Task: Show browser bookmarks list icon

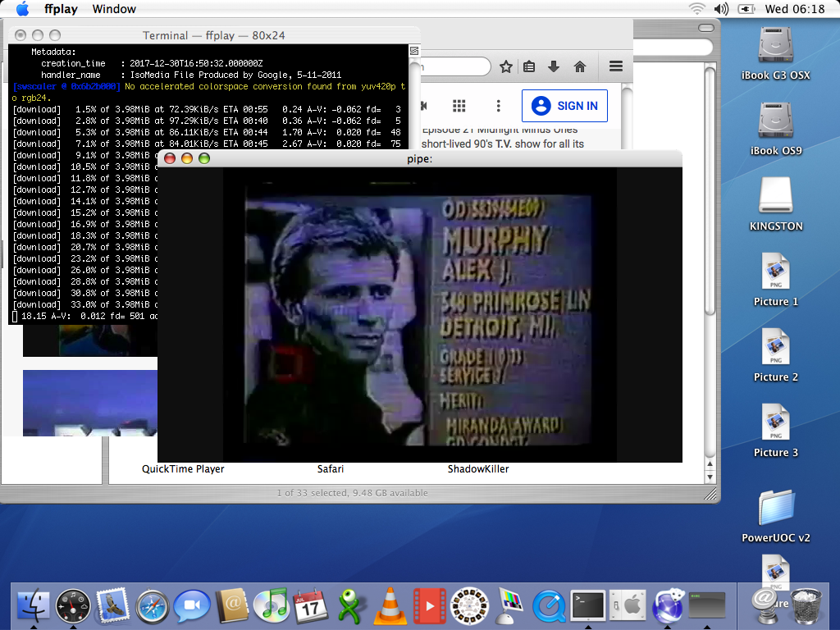Action: (x=529, y=66)
